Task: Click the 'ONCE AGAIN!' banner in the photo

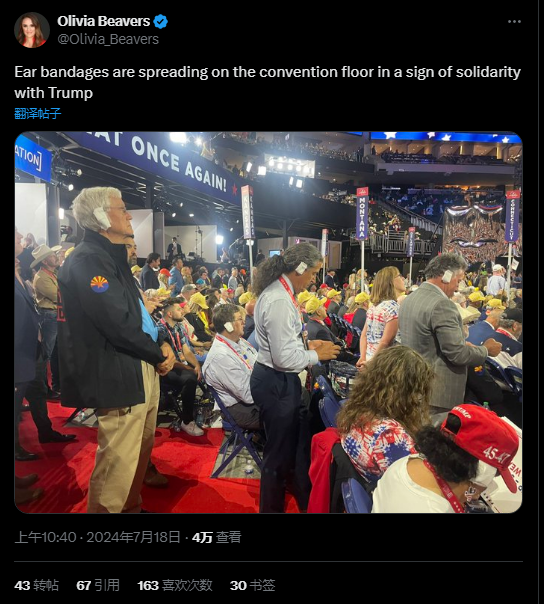Action: pos(179,163)
